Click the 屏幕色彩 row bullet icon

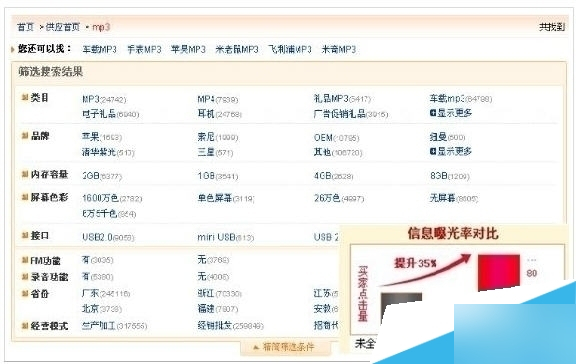(25, 197)
